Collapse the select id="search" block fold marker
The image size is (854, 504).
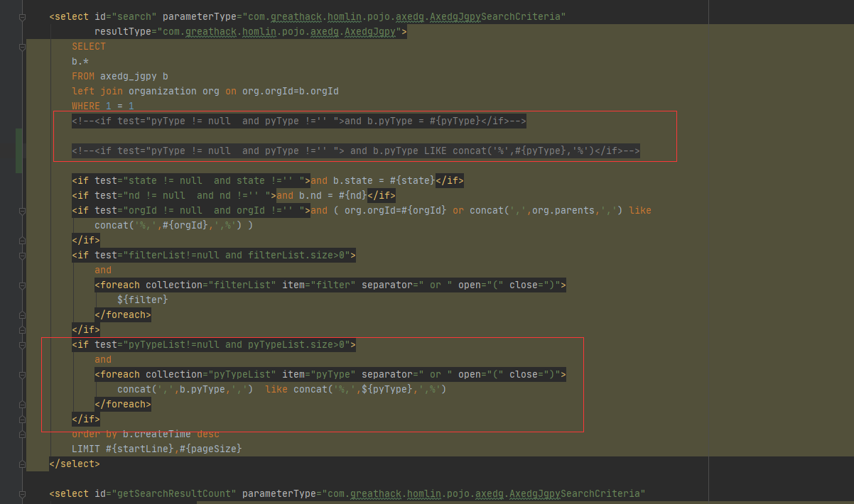pos(23,16)
